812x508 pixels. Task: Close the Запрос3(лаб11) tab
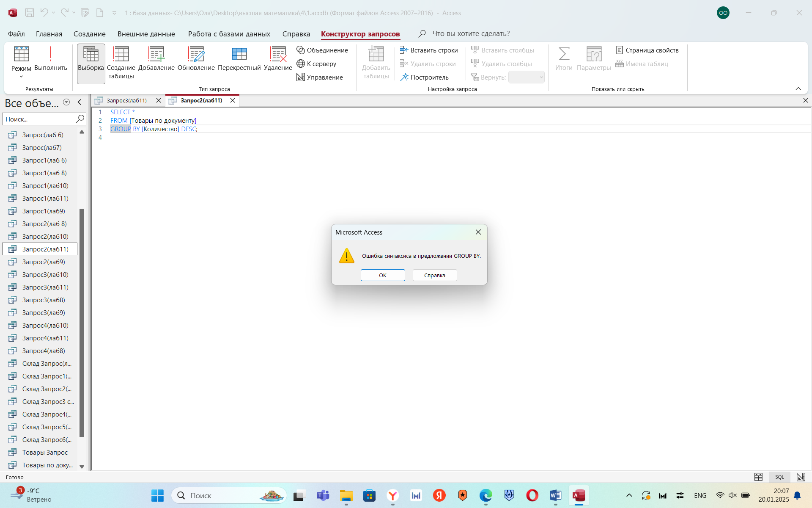pos(159,100)
